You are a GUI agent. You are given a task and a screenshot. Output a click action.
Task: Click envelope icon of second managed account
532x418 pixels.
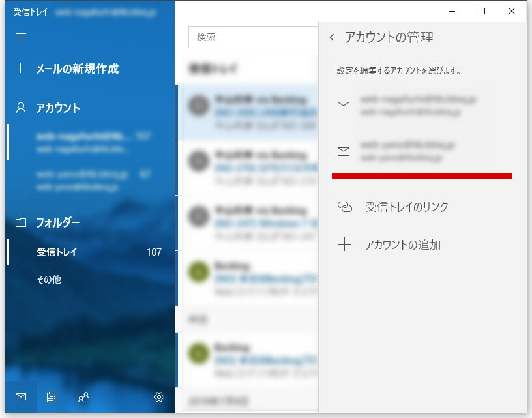[x=344, y=151]
